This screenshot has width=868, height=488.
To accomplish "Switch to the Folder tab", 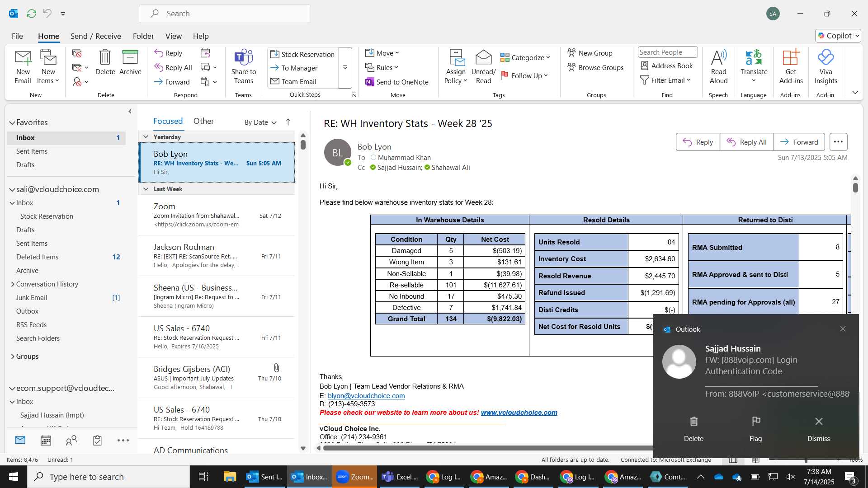I will pyautogui.click(x=143, y=36).
